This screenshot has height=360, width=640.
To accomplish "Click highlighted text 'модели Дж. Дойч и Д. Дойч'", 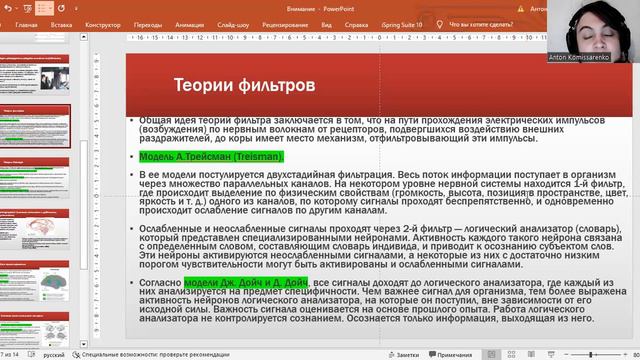I will pyautogui.click(x=246, y=282).
